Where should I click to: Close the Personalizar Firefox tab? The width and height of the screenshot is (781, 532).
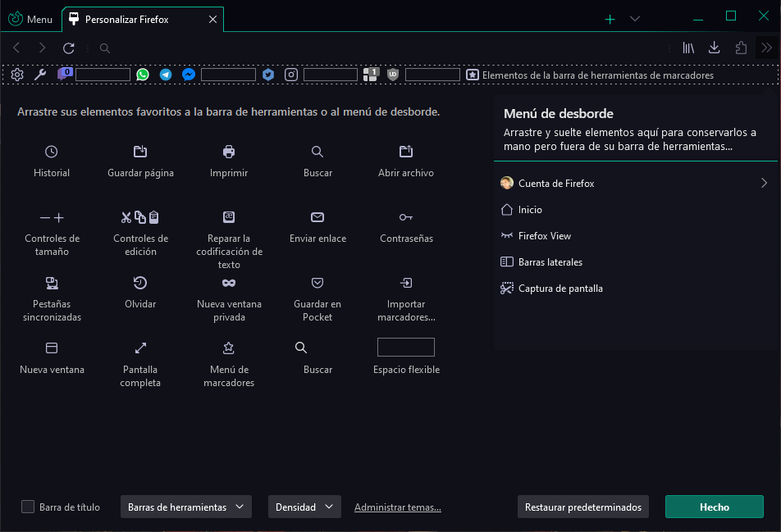click(x=212, y=20)
